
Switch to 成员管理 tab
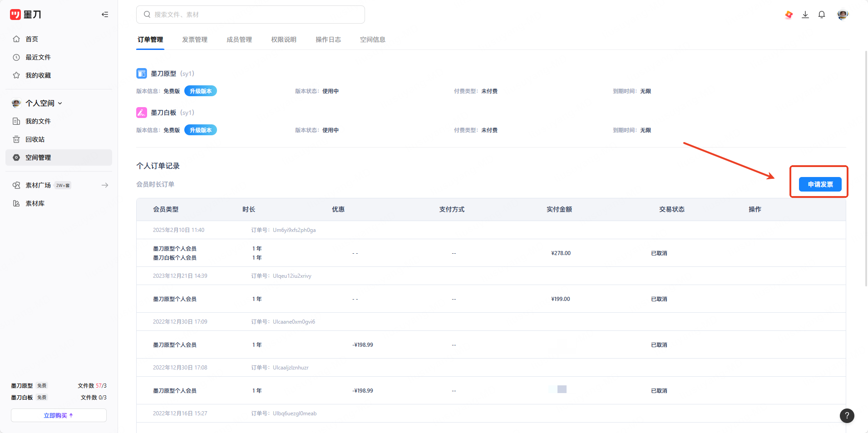tap(239, 39)
